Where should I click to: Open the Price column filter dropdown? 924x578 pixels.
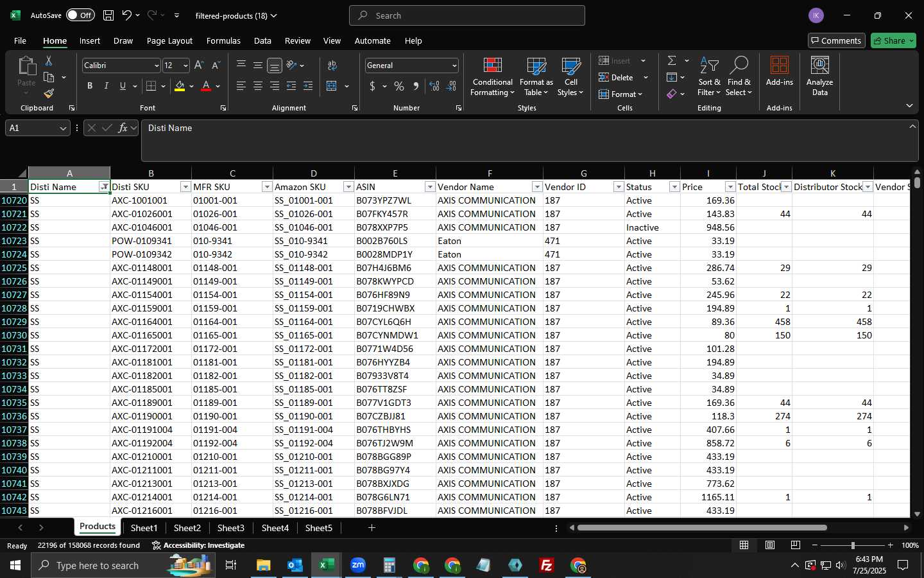(730, 187)
